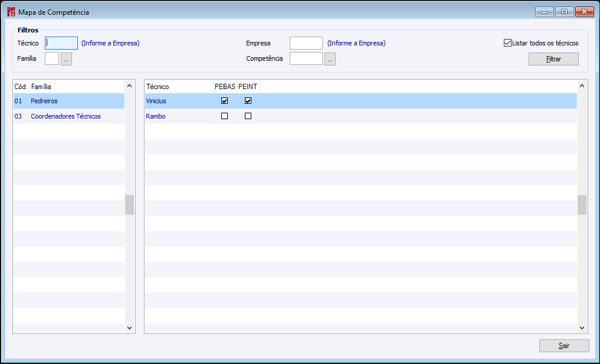Focus the Família code input field
Image resolution: width=600 pixels, height=364 pixels.
click(52, 58)
